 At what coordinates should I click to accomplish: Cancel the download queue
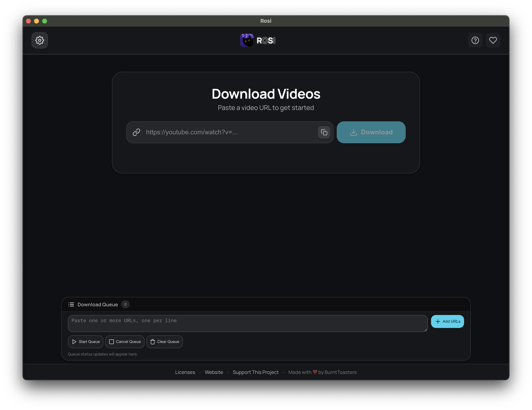coord(125,342)
